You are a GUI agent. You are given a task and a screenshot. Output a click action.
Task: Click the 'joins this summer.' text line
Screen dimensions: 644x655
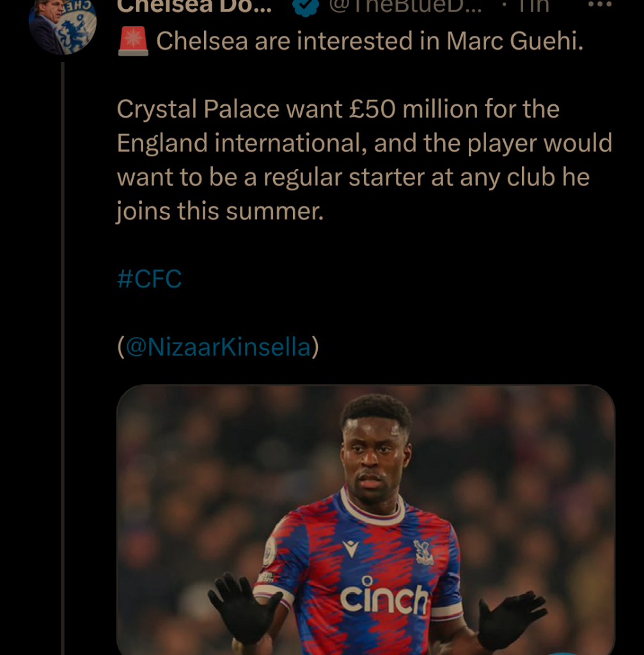pos(220,211)
